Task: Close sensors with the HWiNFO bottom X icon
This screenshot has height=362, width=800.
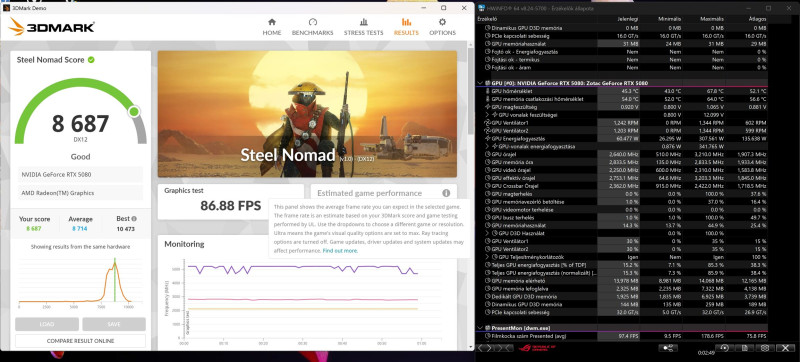Action: (x=785, y=348)
